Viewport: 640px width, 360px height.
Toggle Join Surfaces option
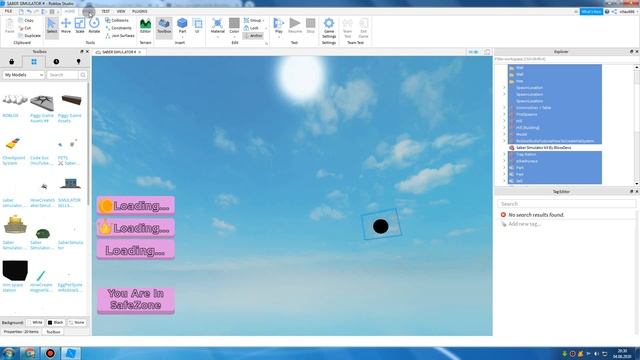[x=120, y=36]
